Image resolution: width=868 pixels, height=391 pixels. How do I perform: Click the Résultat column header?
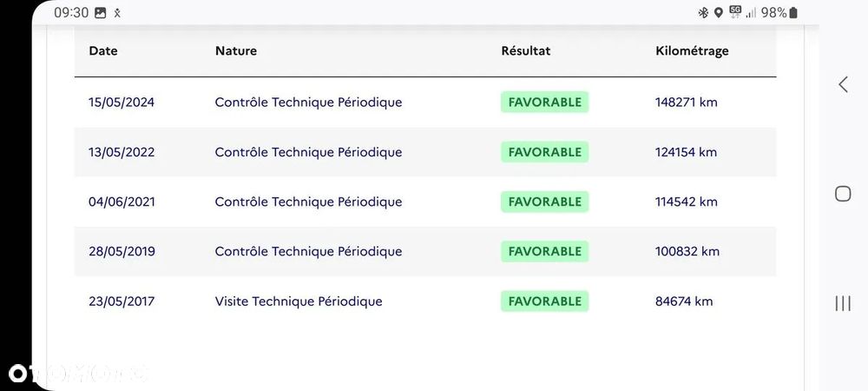coord(526,50)
